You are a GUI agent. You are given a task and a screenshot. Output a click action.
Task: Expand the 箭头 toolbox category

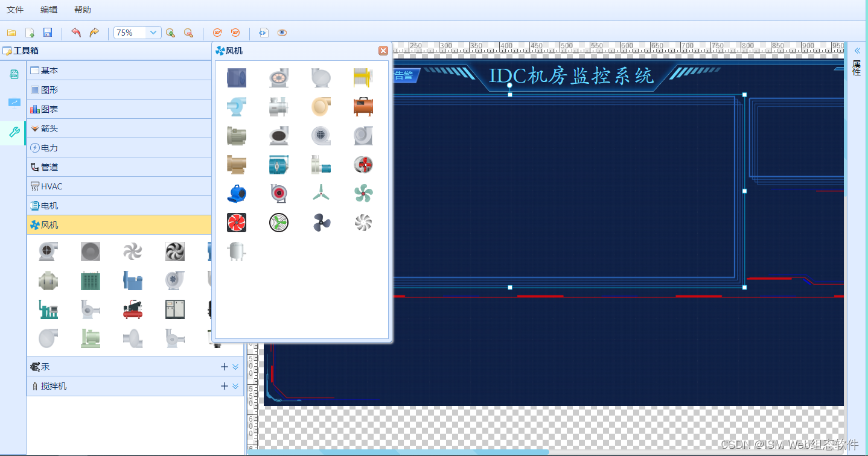[x=120, y=128]
